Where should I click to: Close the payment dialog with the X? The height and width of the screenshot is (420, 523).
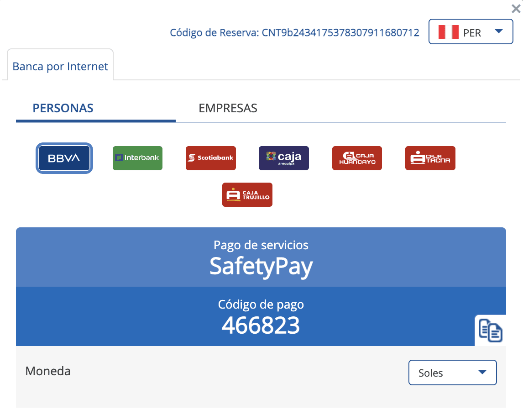pos(516,9)
